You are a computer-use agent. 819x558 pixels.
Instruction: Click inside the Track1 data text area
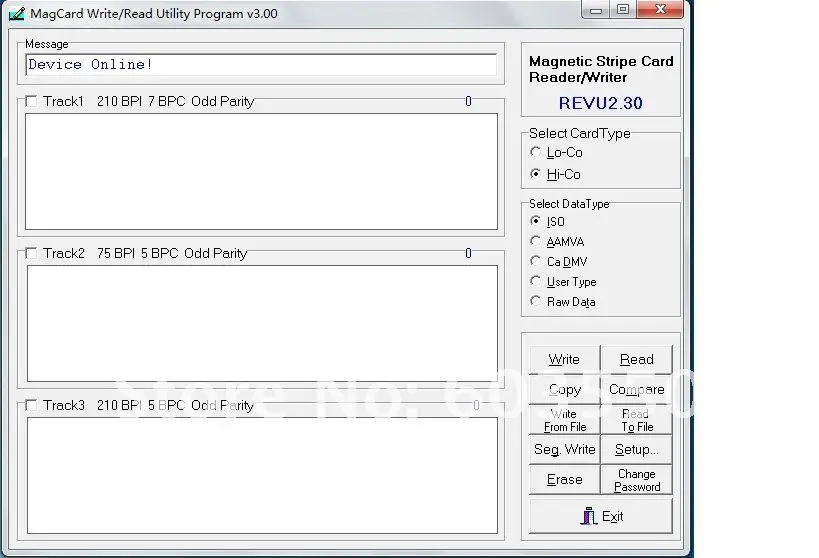click(261, 171)
